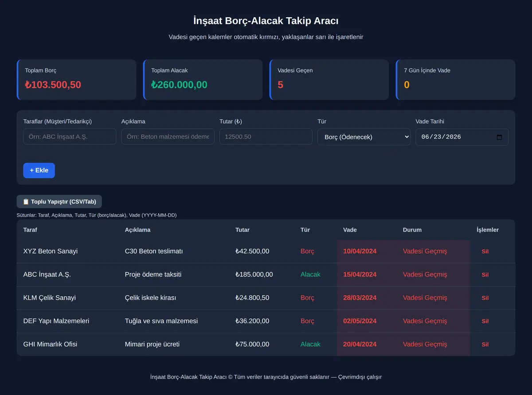Delete the KLM Çelik Sanayi row
Image resolution: width=532 pixels, height=395 pixels.
click(x=485, y=298)
